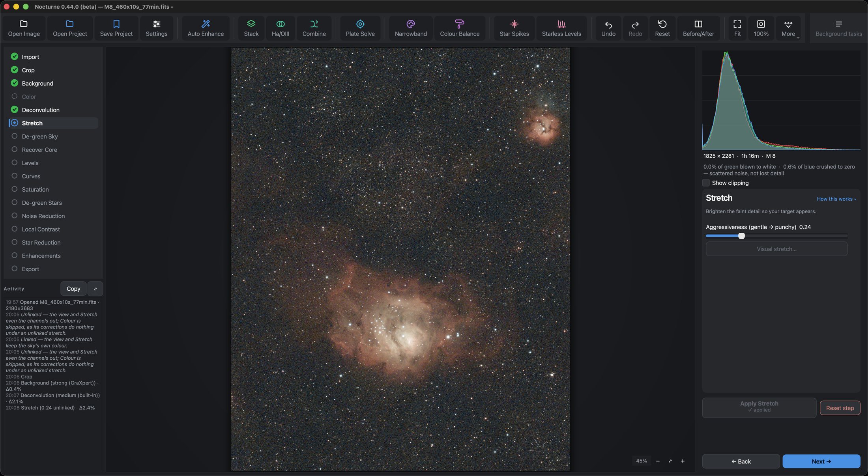Go to the Crop step
The image size is (868, 476).
click(53, 70)
